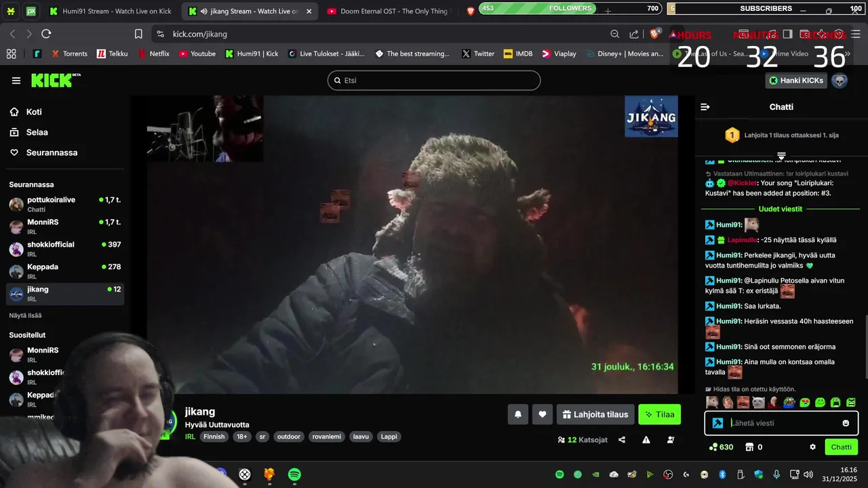Image resolution: width=868 pixels, height=488 pixels.
Task: Click the rovaniemi tag
Action: pos(327,436)
